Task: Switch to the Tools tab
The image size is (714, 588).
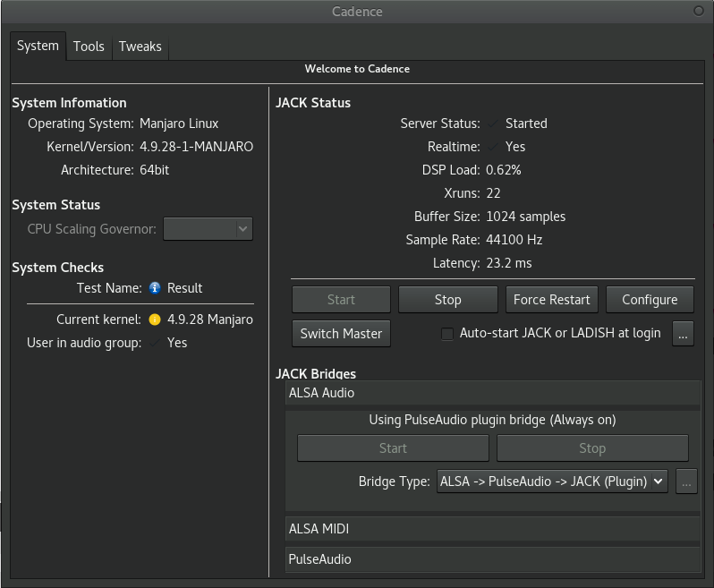Action: [89, 47]
